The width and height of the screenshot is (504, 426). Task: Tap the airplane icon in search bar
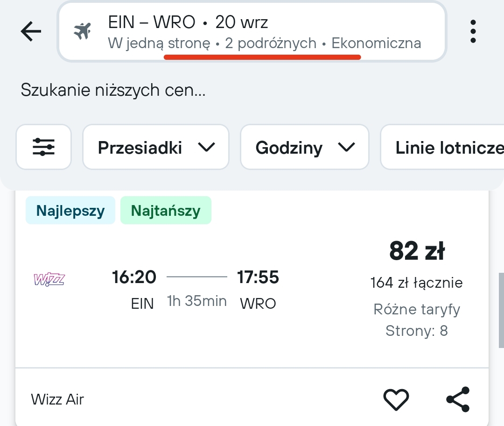click(82, 31)
